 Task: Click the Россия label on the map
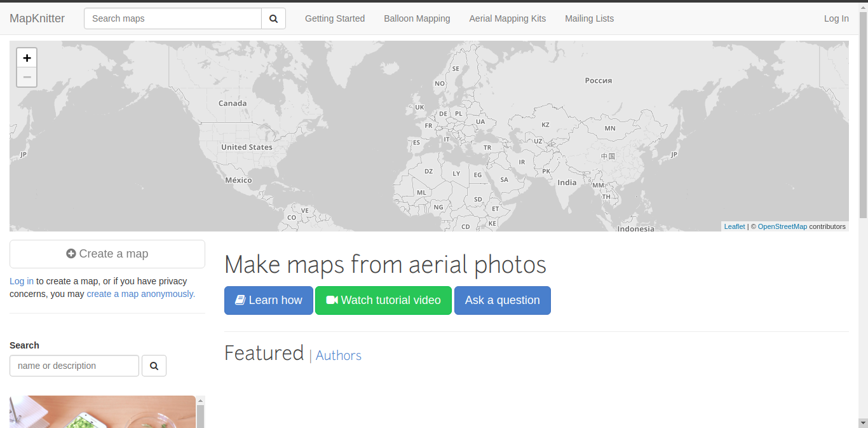point(599,81)
